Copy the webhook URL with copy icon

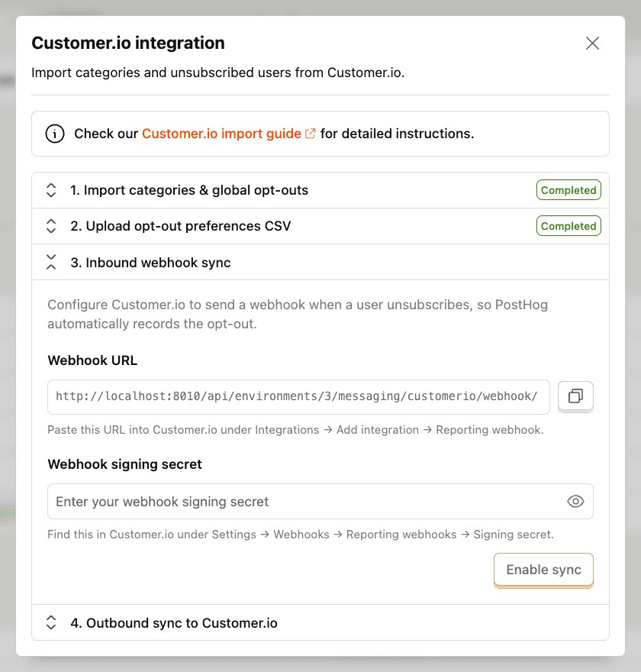point(575,396)
